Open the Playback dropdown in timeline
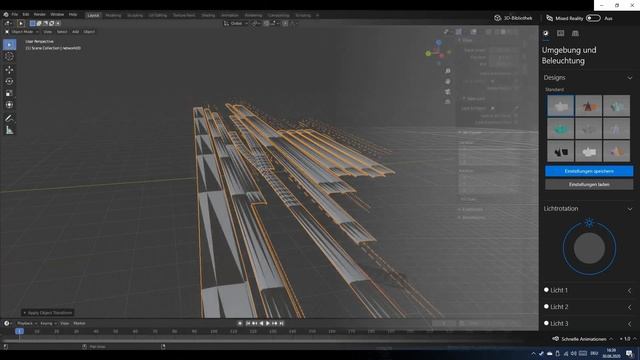Screen dimensions: 640x360 click(27, 323)
